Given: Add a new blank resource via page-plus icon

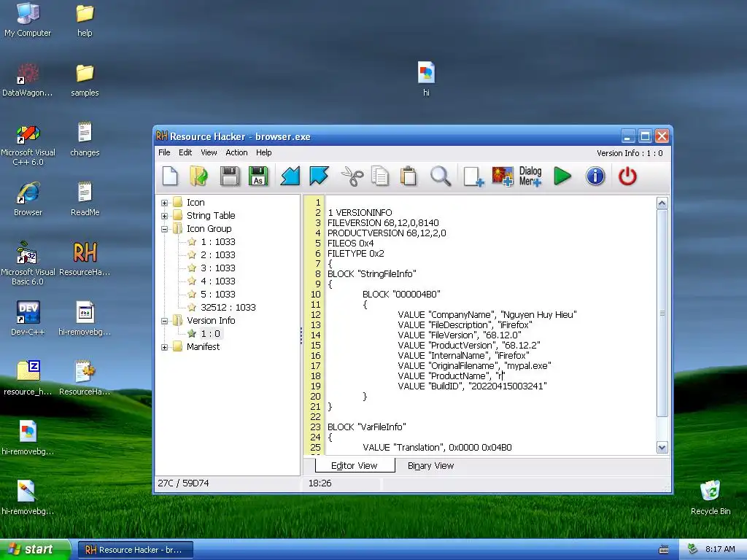Looking at the screenshot, I should point(473,176).
